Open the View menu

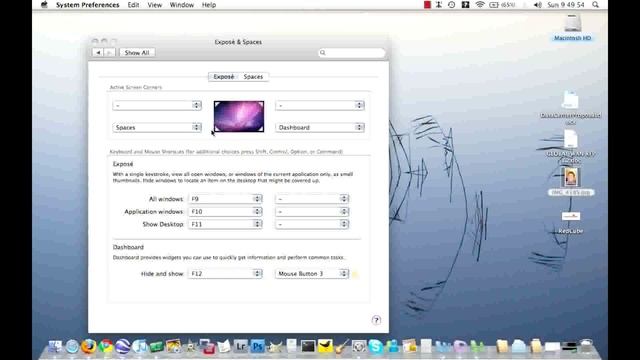(154, 5)
